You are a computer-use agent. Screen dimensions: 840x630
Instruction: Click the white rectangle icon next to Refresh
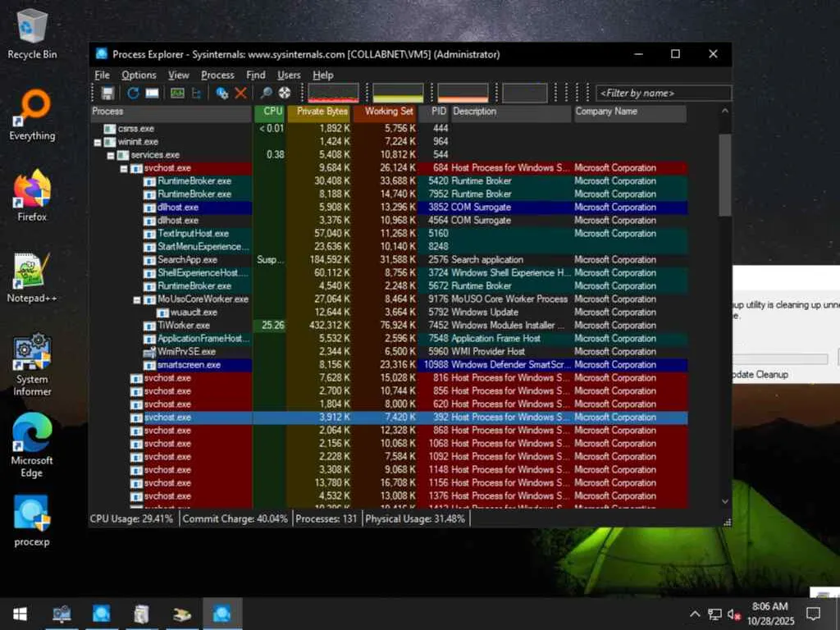click(152, 94)
